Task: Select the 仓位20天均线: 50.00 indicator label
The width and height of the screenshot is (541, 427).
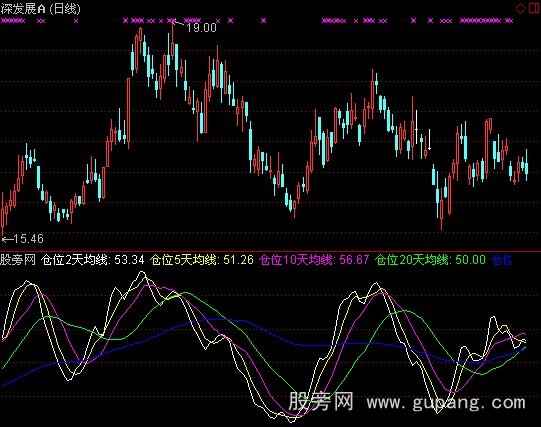Action: (431, 260)
